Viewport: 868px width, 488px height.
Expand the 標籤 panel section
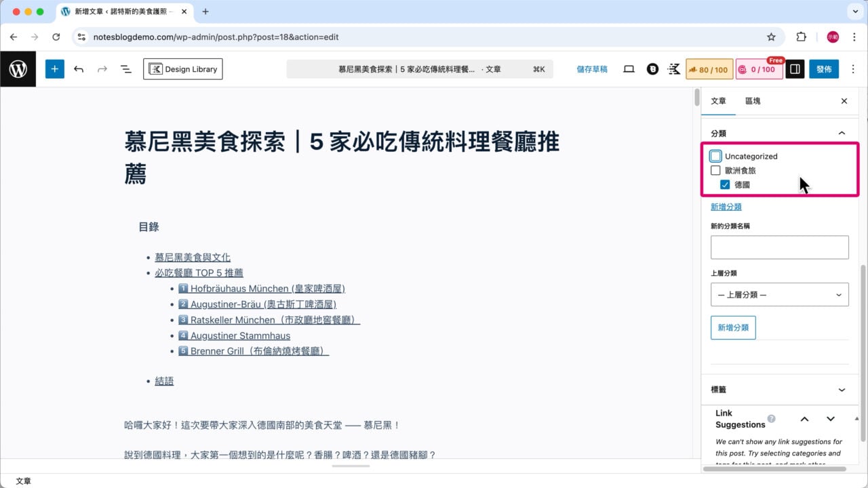click(x=842, y=390)
